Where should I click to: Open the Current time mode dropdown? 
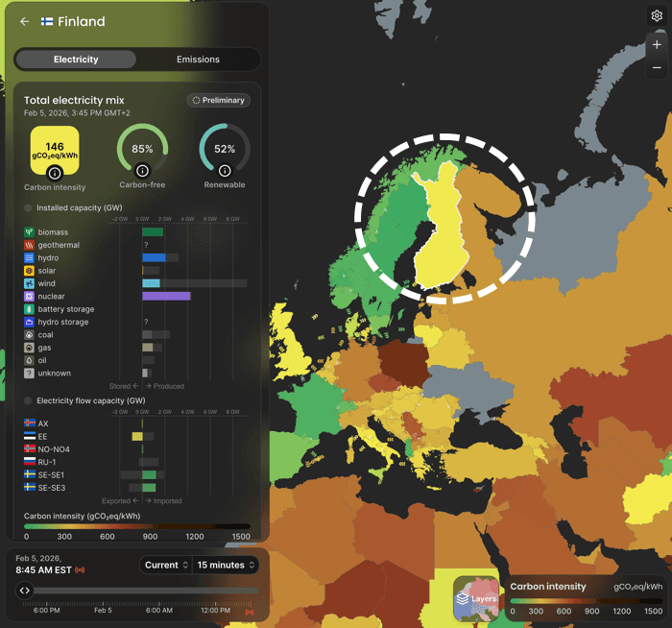(x=165, y=565)
